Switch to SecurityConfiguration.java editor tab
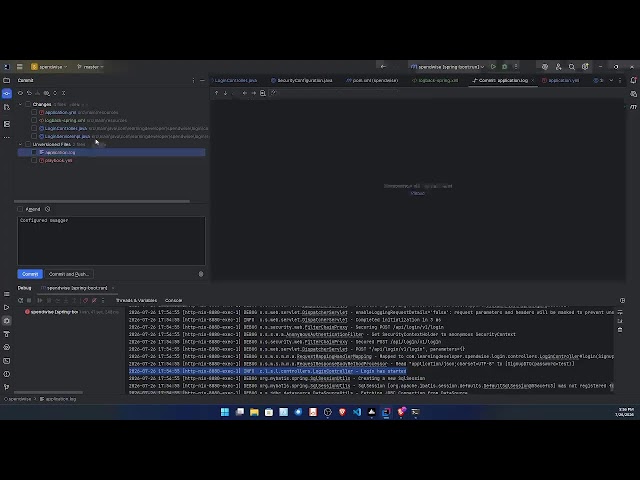This screenshot has width=640, height=480. click(x=302, y=80)
